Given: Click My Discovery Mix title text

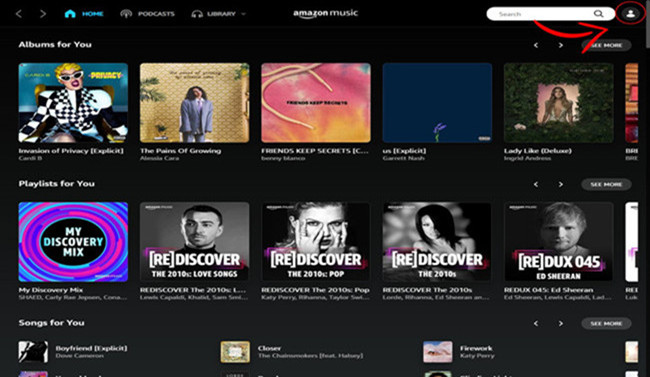Looking at the screenshot, I should click(x=51, y=290).
